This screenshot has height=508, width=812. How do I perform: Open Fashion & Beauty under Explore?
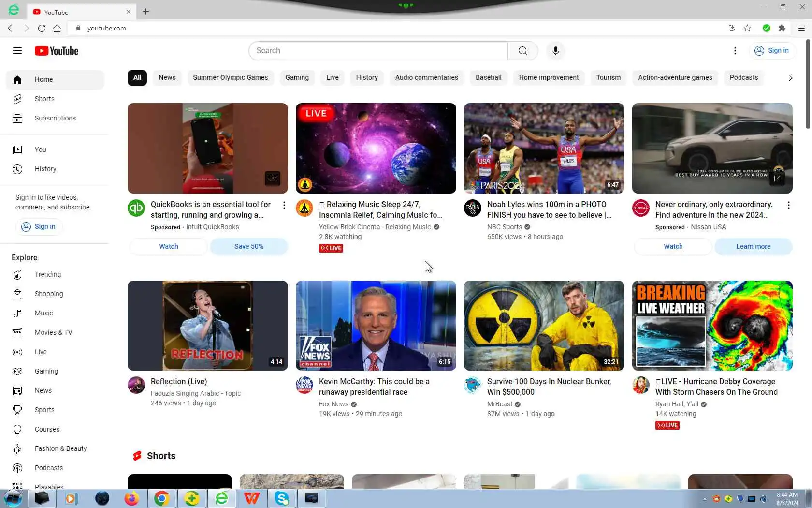point(55,448)
